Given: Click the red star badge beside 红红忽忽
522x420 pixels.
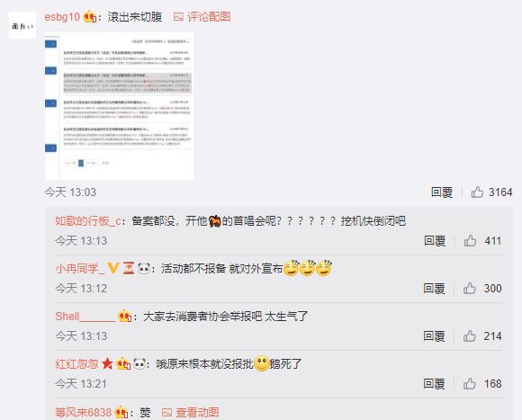Looking at the screenshot, I should click(107, 364).
